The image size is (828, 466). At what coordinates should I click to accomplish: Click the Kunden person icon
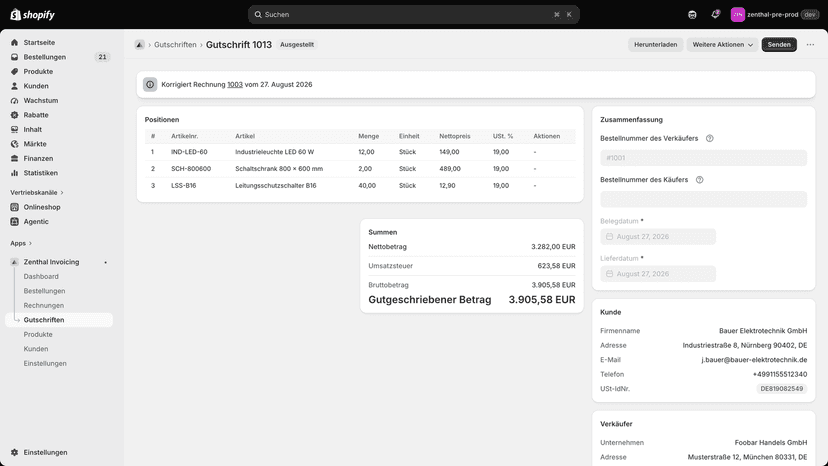[x=14, y=86]
